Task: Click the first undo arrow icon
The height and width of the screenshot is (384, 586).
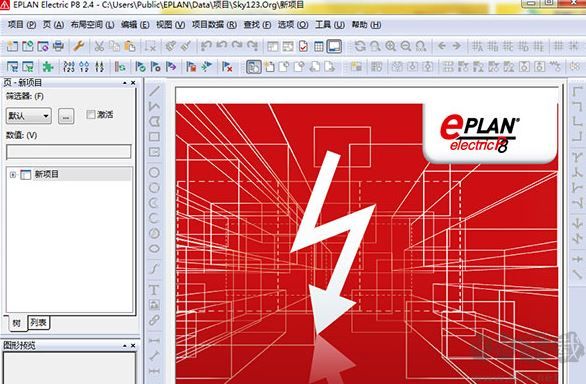Action: (x=206, y=46)
